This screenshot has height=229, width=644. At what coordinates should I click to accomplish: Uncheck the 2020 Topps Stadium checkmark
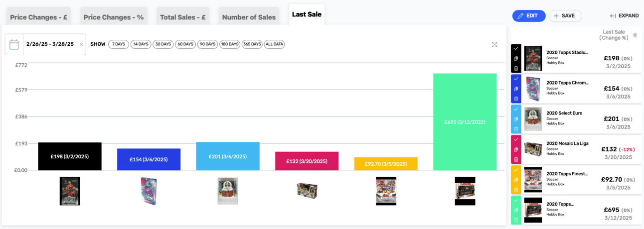coord(516,48)
